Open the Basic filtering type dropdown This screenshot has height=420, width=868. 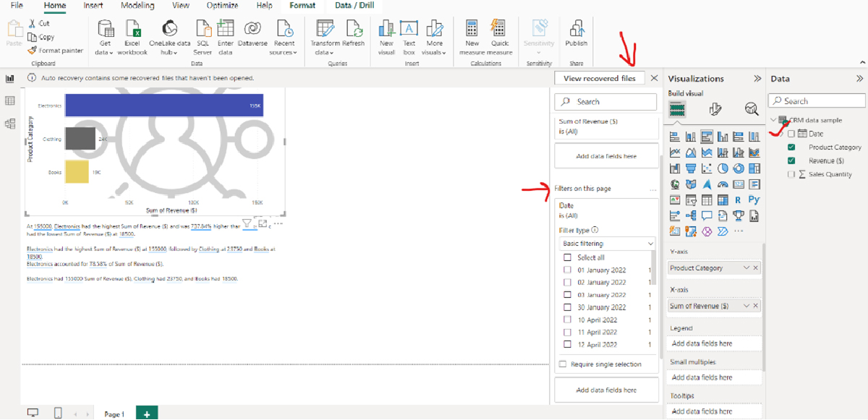607,244
